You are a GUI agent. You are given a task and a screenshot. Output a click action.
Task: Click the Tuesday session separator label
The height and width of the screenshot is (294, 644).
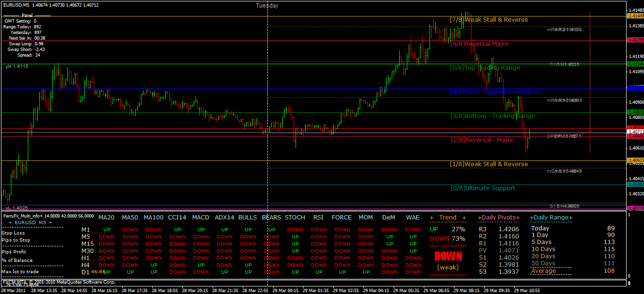coord(268,6)
